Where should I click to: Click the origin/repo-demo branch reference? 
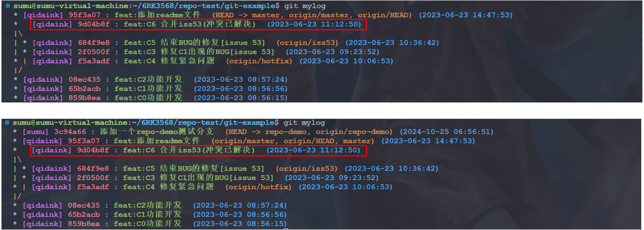point(352,132)
